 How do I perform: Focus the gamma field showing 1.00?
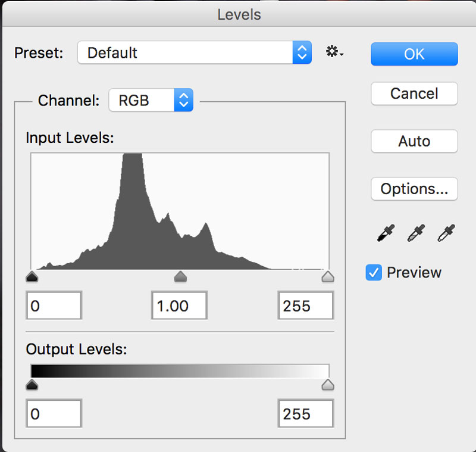coord(180,306)
